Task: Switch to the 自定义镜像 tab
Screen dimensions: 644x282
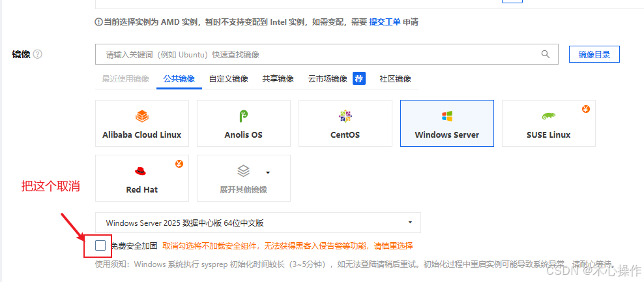Action: point(228,79)
